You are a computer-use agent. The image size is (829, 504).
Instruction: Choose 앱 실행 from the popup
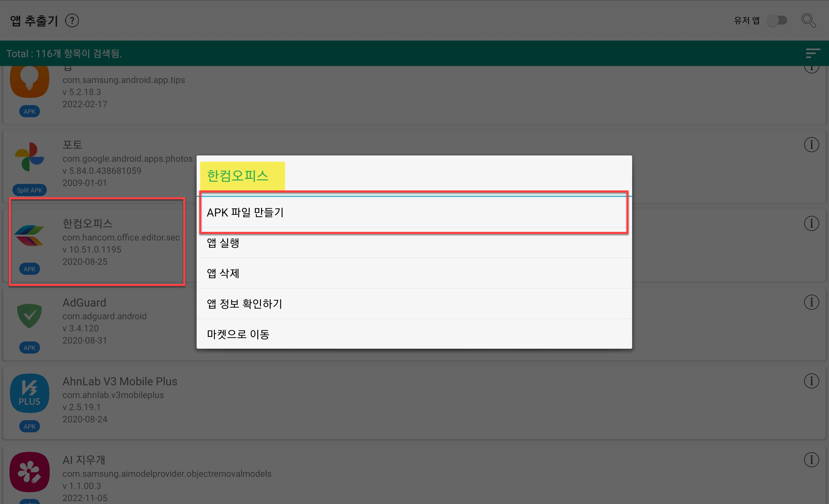pos(414,243)
